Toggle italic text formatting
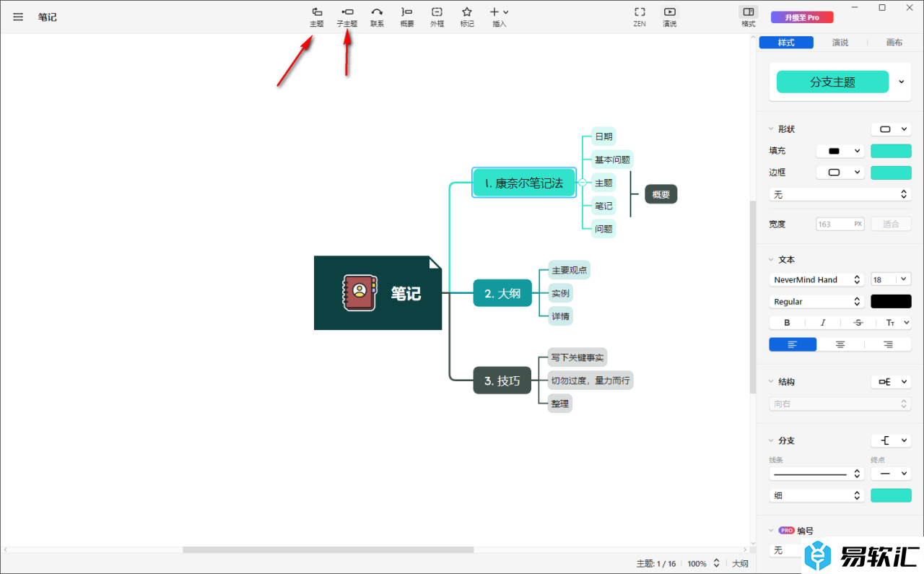This screenshot has height=574, width=924. tap(822, 323)
